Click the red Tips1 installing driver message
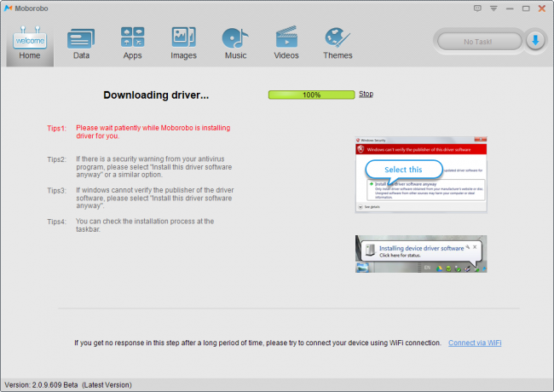Image resolution: width=554 pixels, height=392 pixels. coord(153,132)
